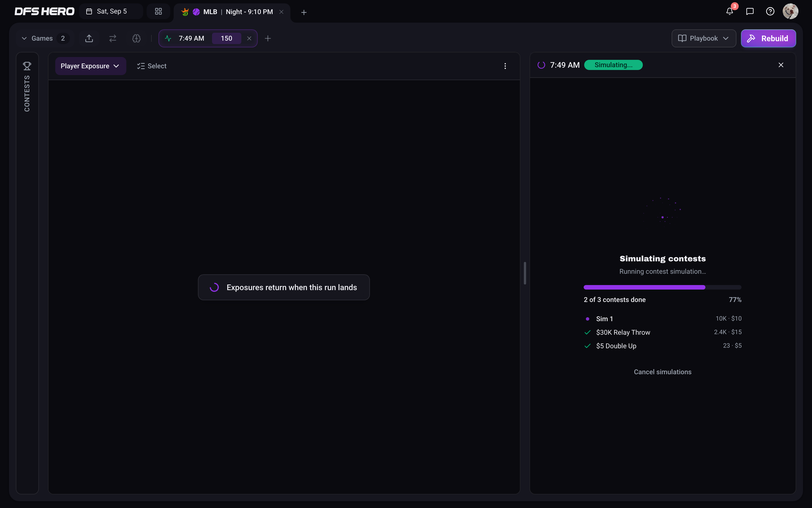Click the 2 of 3 contests done text
Screen dimensions: 812x508
[614, 300]
